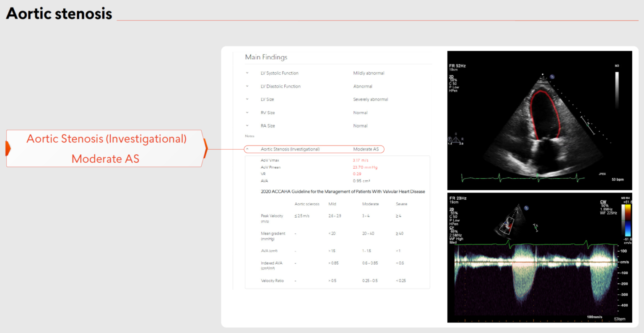Viewport: 644px width, 333px height.
Task: Click the AoV Vmax value 3.17 m/s
Action: click(x=360, y=160)
